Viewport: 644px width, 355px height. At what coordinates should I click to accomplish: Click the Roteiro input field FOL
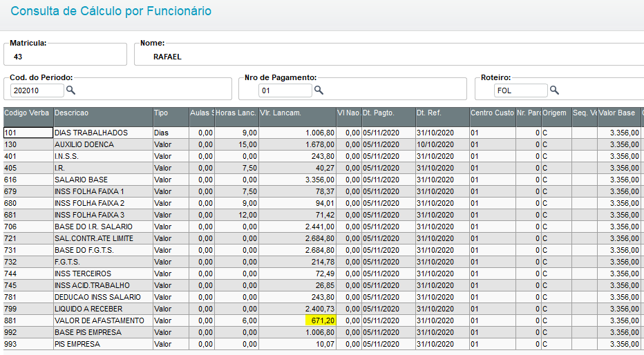click(x=521, y=90)
